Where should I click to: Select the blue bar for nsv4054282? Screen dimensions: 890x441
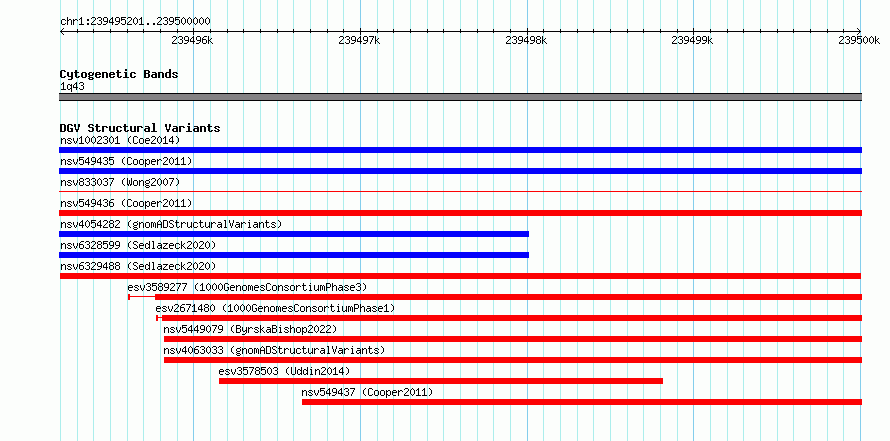pyautogui.click(x=294, y=234)
